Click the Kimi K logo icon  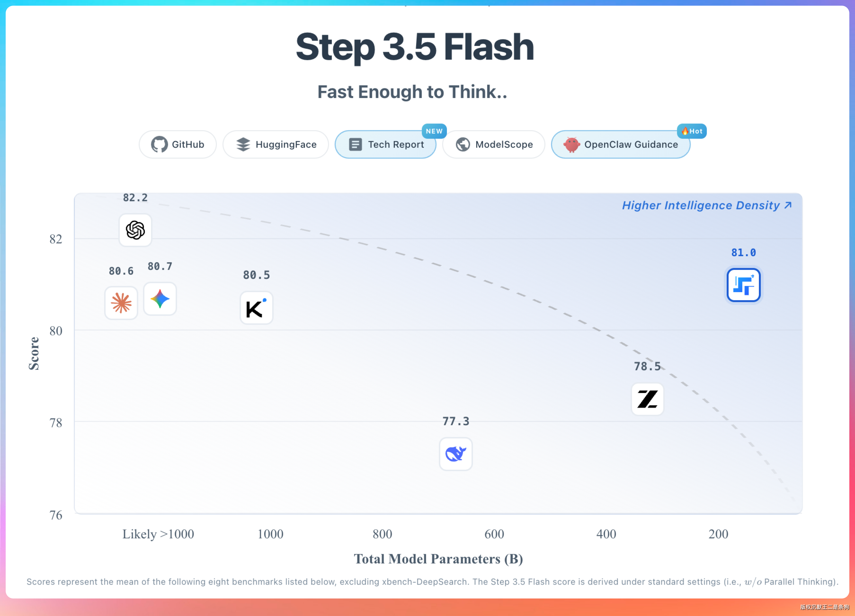pos(256,308)
